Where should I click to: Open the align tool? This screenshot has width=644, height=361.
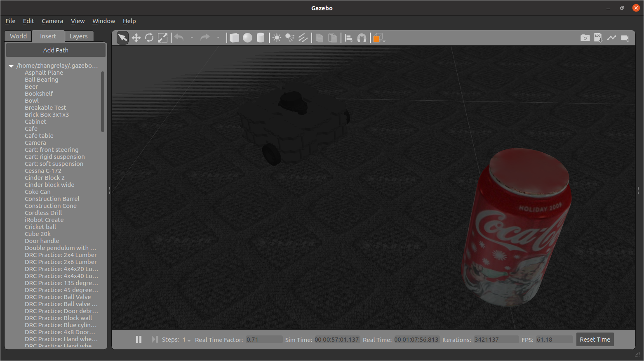click(x=349, y=38)
